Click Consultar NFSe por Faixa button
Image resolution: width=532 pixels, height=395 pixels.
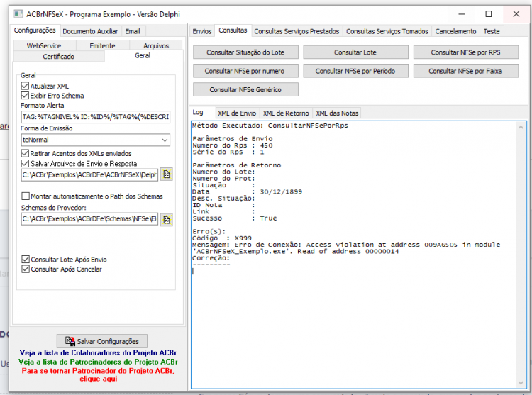[466, 71]
